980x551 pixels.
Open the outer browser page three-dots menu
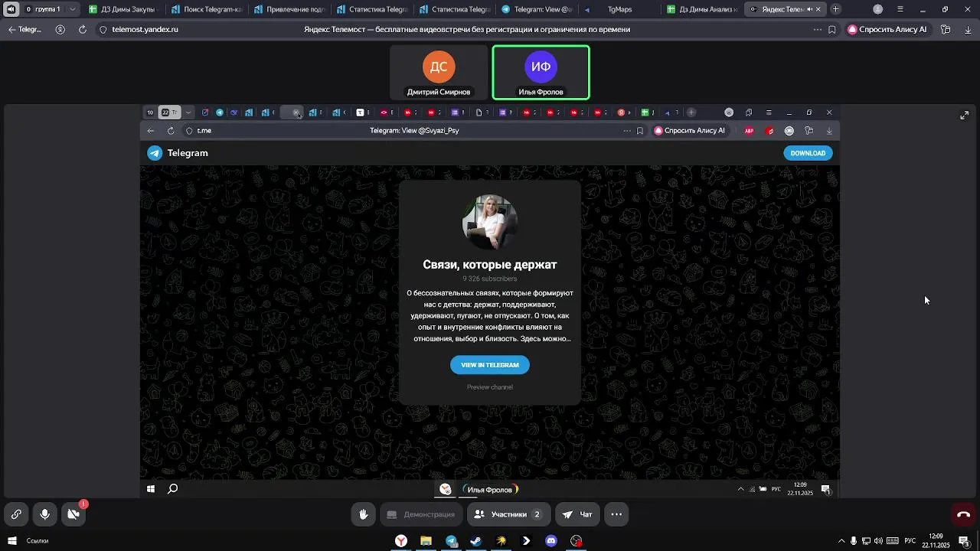818,30
